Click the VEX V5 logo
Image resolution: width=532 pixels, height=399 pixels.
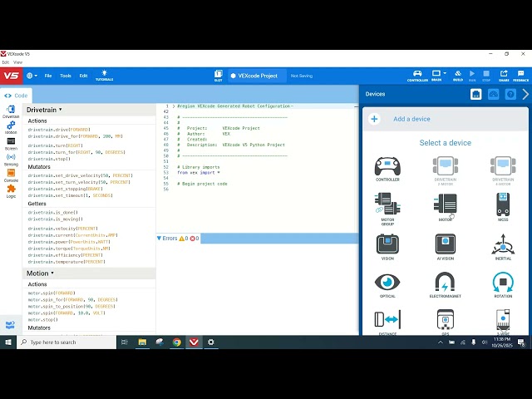pos(11,76)
